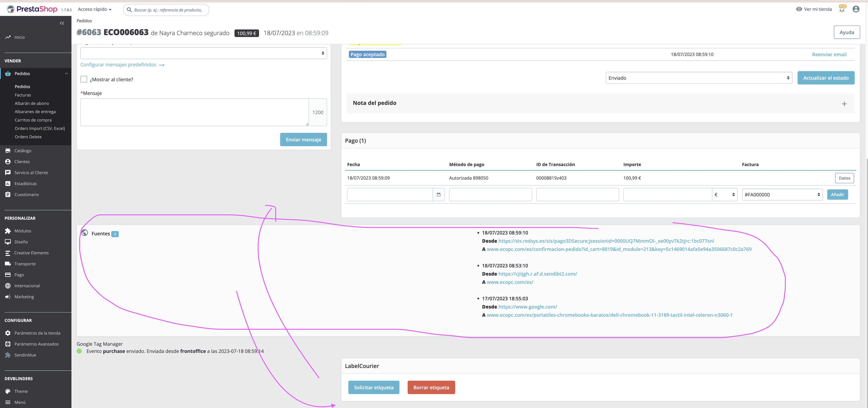Open Módulos puzzle icon in sidebar
Viewport: 868px width, 408px height.
pyautogui.click(x=8, y=231)
